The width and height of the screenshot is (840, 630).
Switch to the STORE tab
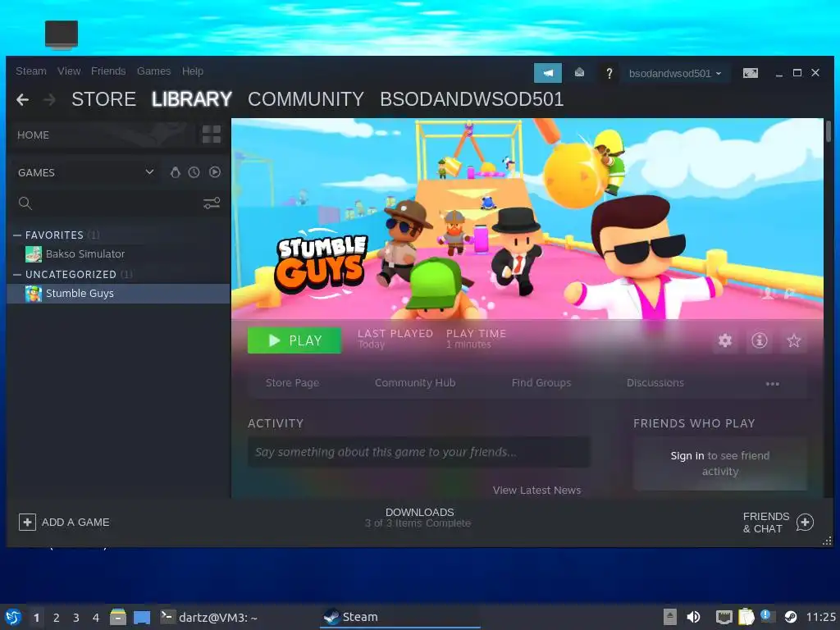tap(104, 99)
